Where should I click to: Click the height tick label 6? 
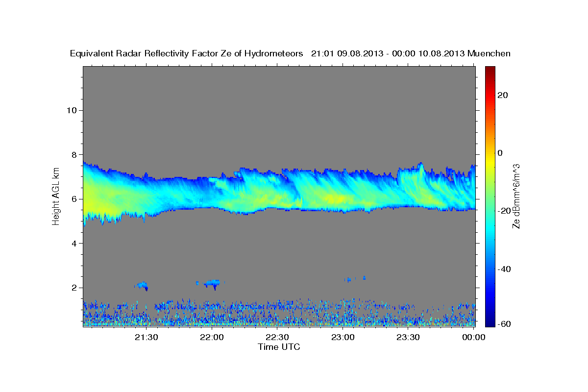[x=74, y=199]
